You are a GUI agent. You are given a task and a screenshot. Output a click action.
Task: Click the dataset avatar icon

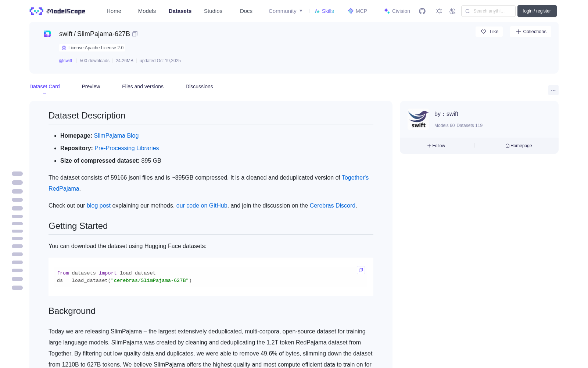point(47,34)
